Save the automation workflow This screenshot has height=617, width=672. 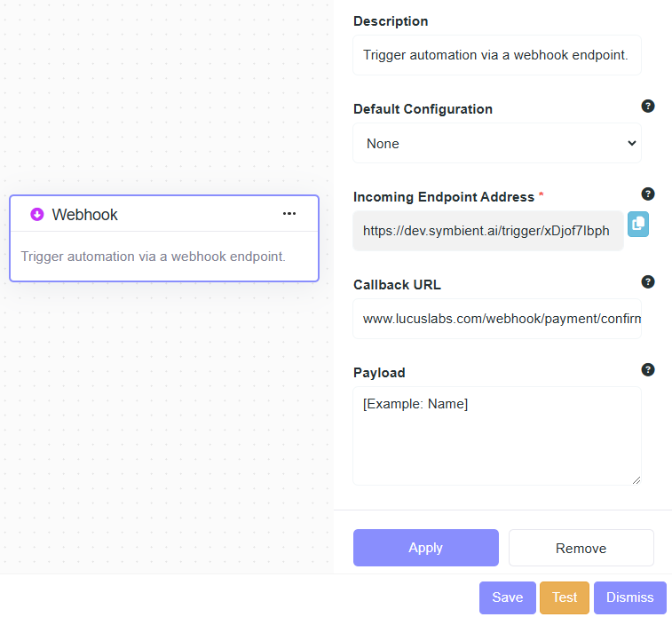pyautogui.click(x=507, y=597)
